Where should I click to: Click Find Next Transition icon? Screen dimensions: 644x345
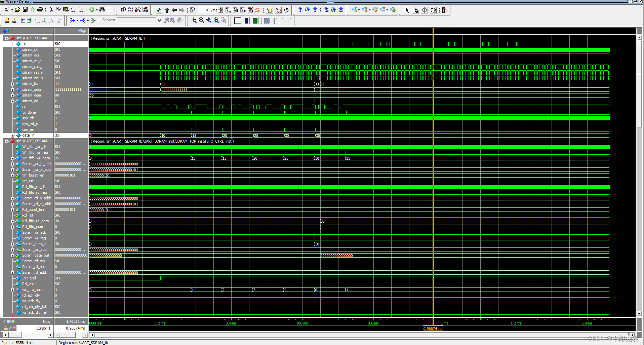29,21
